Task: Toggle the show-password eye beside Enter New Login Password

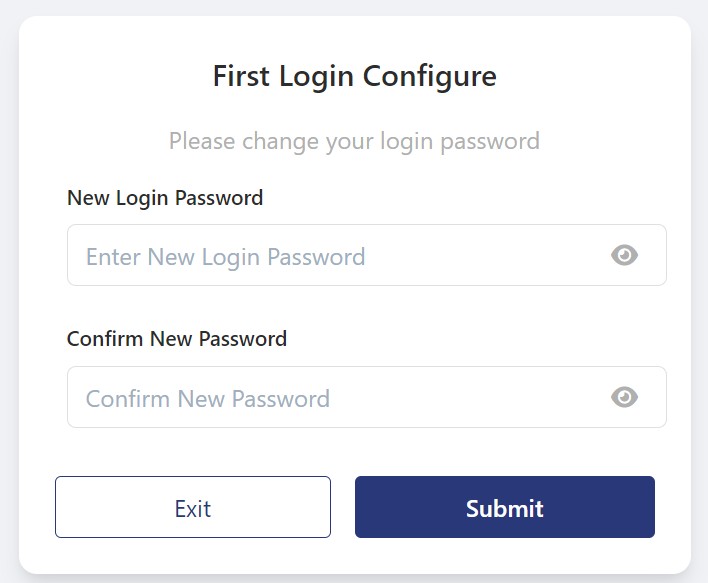Action: pyautogui.click(x=624, y=255)
